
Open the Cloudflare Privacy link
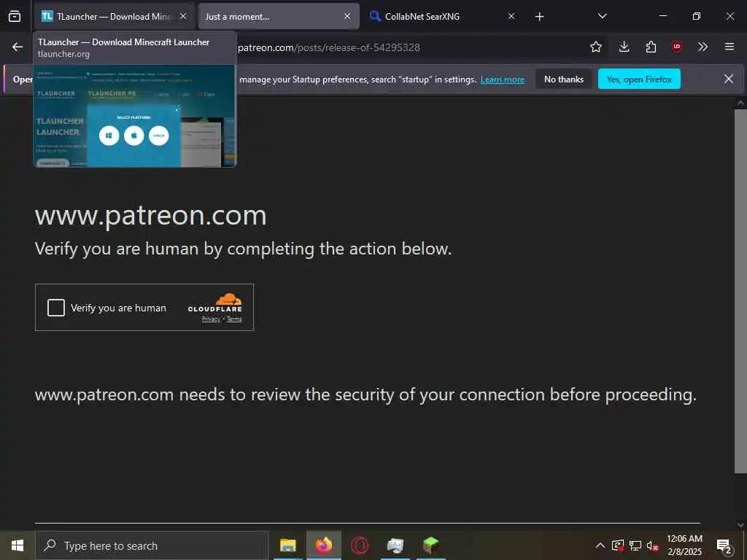pos(211,319)
